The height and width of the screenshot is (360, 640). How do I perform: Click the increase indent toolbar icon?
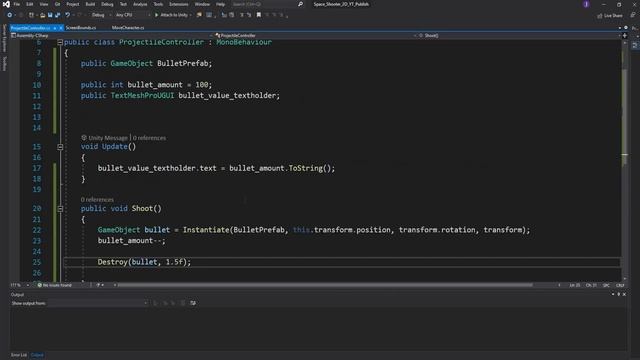point(232,15)
